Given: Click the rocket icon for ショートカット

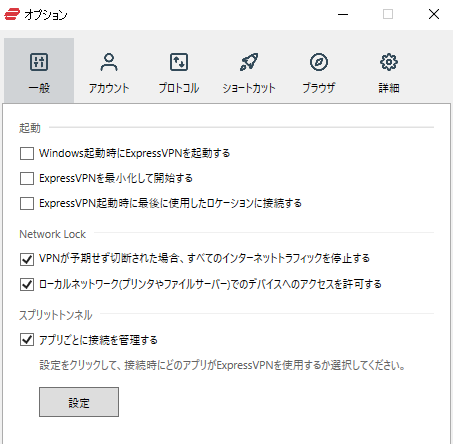Looking at the screenshot, I should tap(249, 62).
